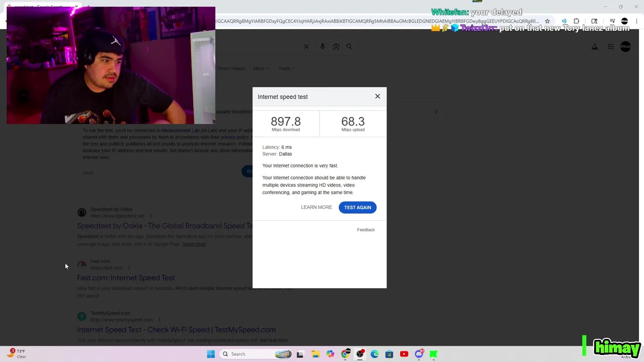Close the Internet speed test dialog
Image resolution: width=644 pixels, height=362 pixels.
pos(377,97)
